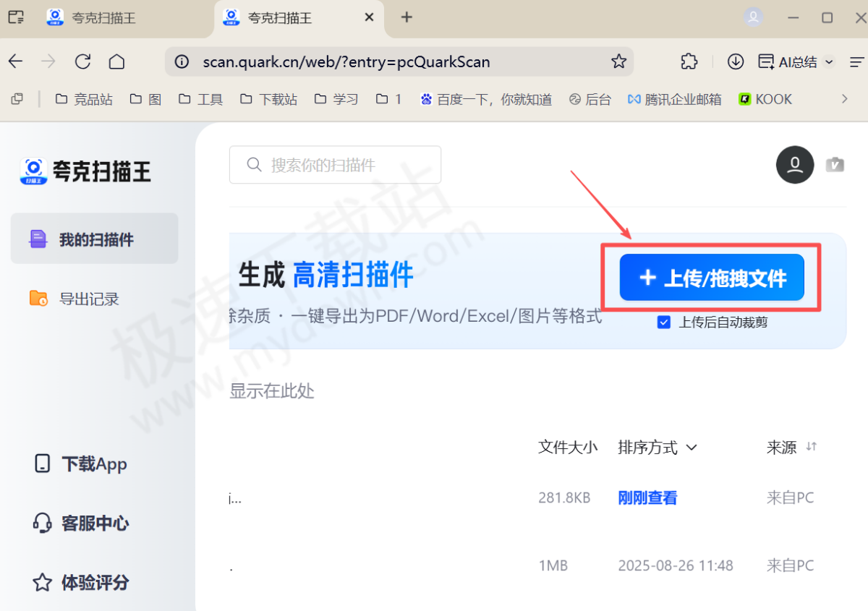Click the browser forward arrow

pos(48,61)
